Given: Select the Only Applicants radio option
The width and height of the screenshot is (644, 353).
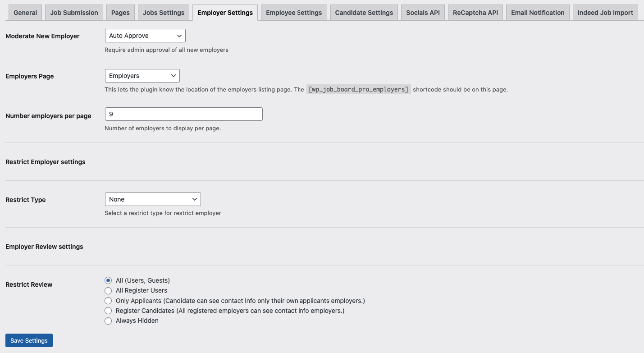Looking at the screenshot, I should [108, 301].
